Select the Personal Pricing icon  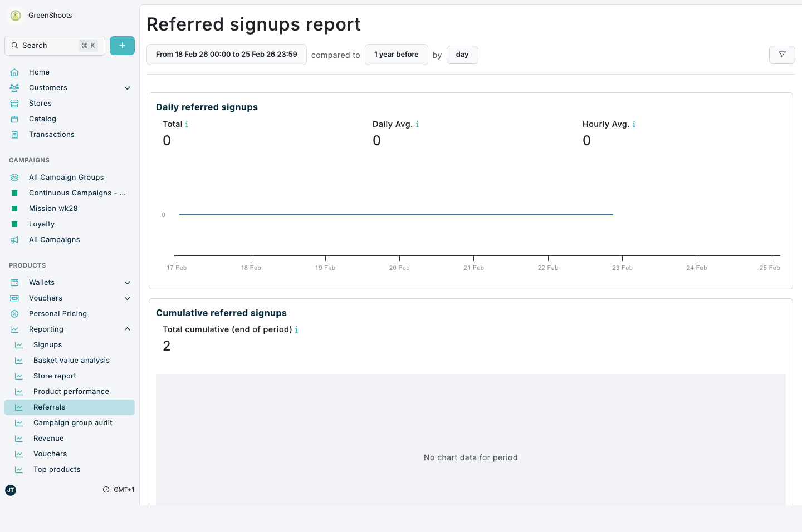[x=14, y=313]
